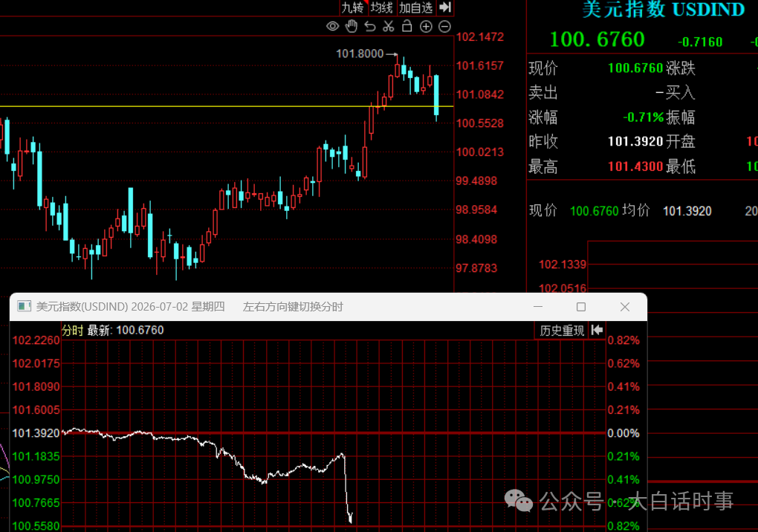This screenshot has height=532, width=758.
Task: Zoom out with the minus circle icon
Action: (444, 27)
